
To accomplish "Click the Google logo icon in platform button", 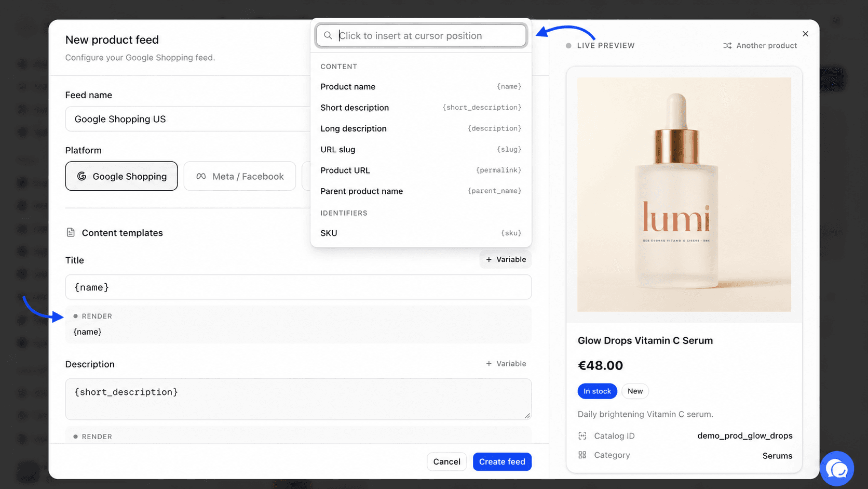I will coord(82,176).
